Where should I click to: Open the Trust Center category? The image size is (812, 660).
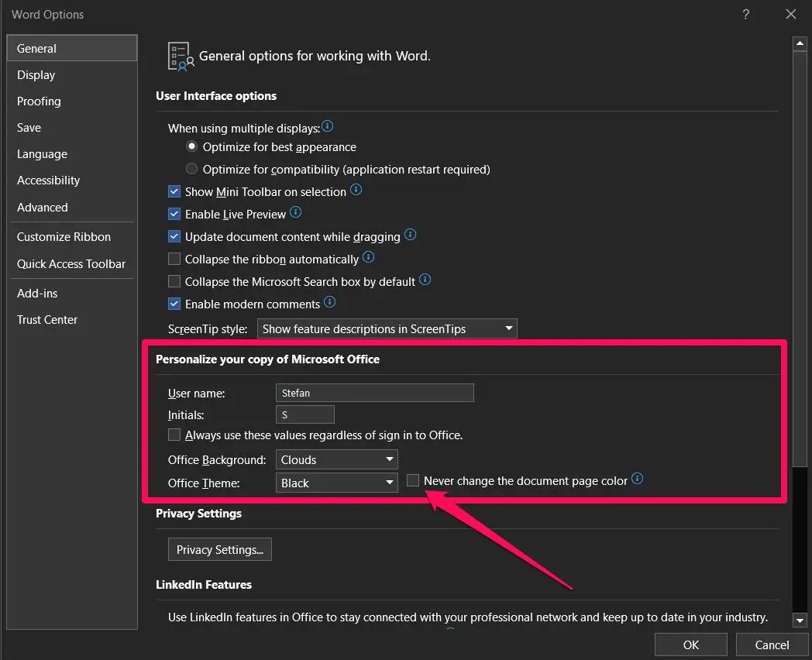pos(72,320)
